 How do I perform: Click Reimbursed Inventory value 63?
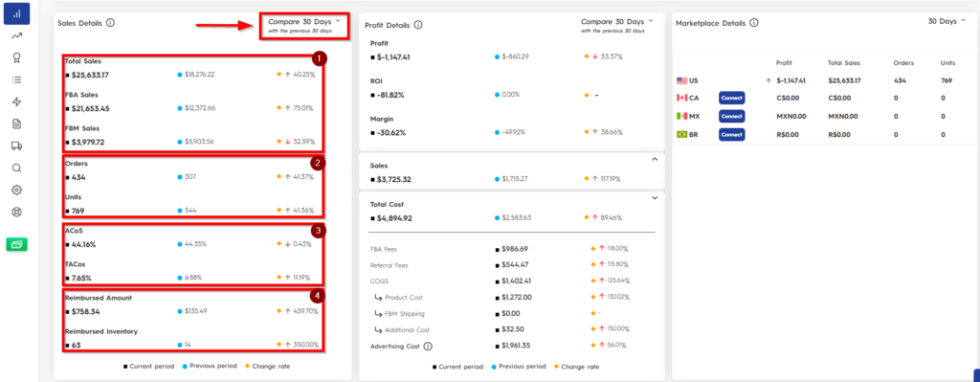(x=76, y=345)
